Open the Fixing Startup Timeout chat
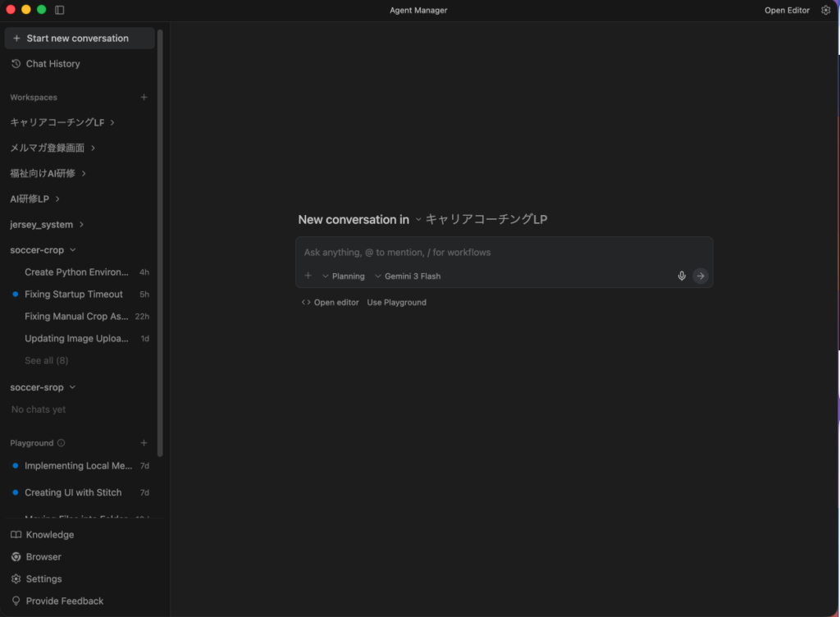 pyautogui.click(x=74, y=294)
